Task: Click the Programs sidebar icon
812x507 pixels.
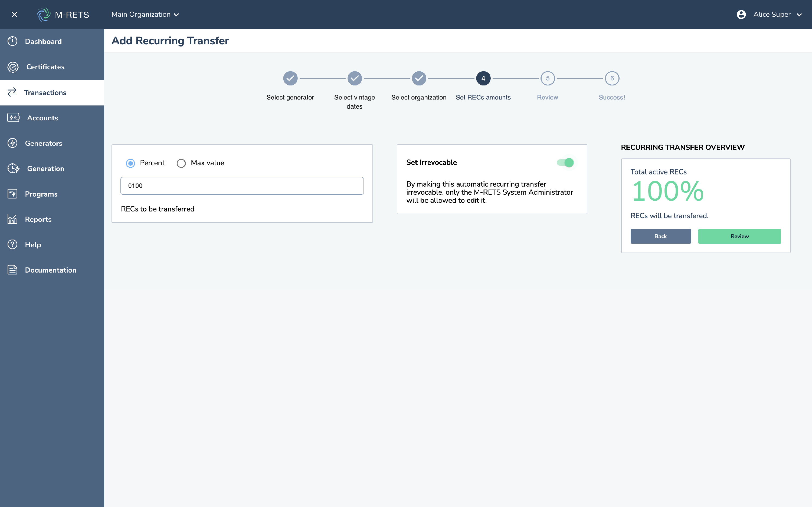Action: point(12,194)
